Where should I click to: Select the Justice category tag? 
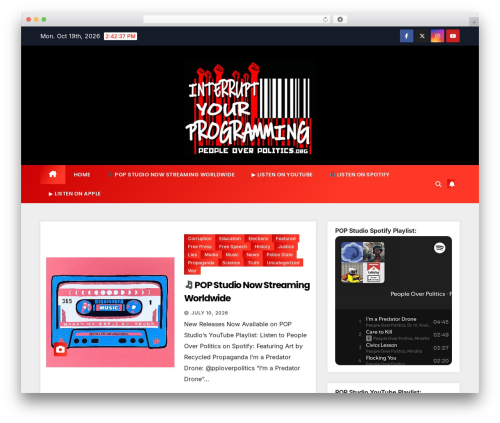286,247
